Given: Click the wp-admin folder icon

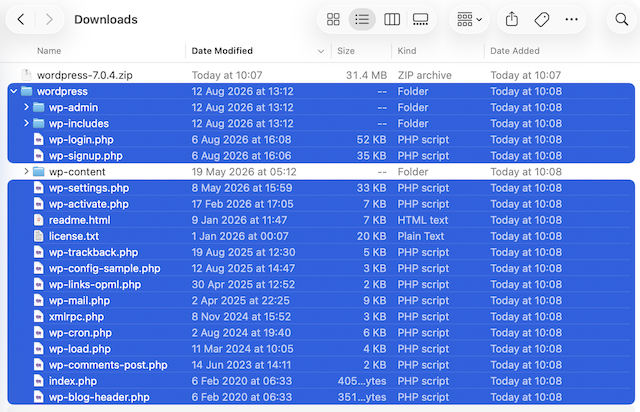Looking at the screenshot, I should pyautogui.click(x=38, y=107).
